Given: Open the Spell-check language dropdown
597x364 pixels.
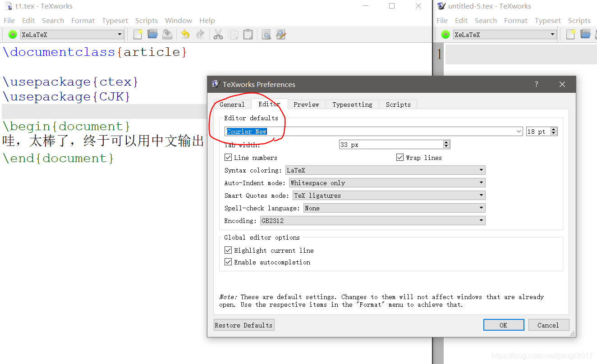Looking at the screenshot, I should pos(394,208).
